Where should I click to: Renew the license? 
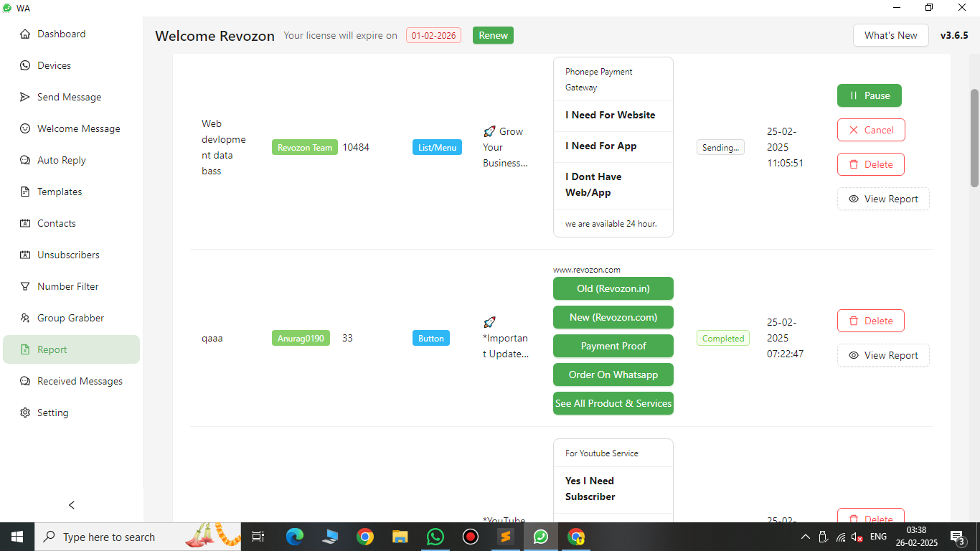[493, 35]
